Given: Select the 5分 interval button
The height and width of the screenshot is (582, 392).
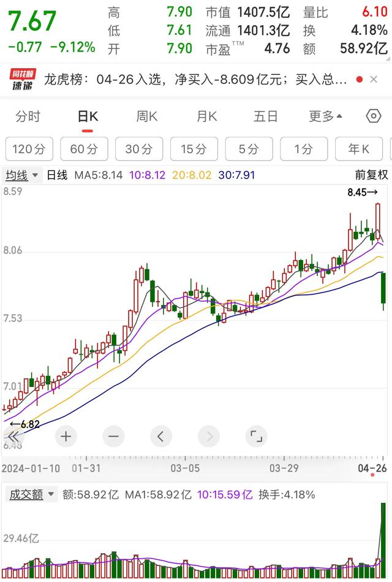Looking at the screenshot, I should [x=249, y=149].
